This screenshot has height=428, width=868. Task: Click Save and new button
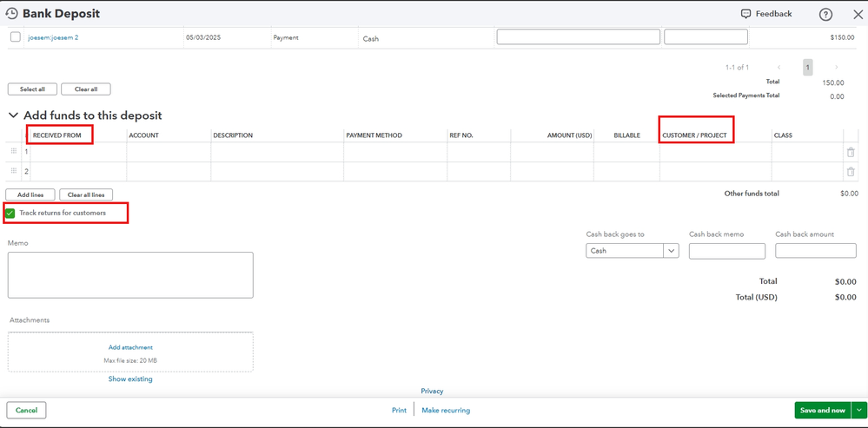pyautogui.click(x=823, y=411)
